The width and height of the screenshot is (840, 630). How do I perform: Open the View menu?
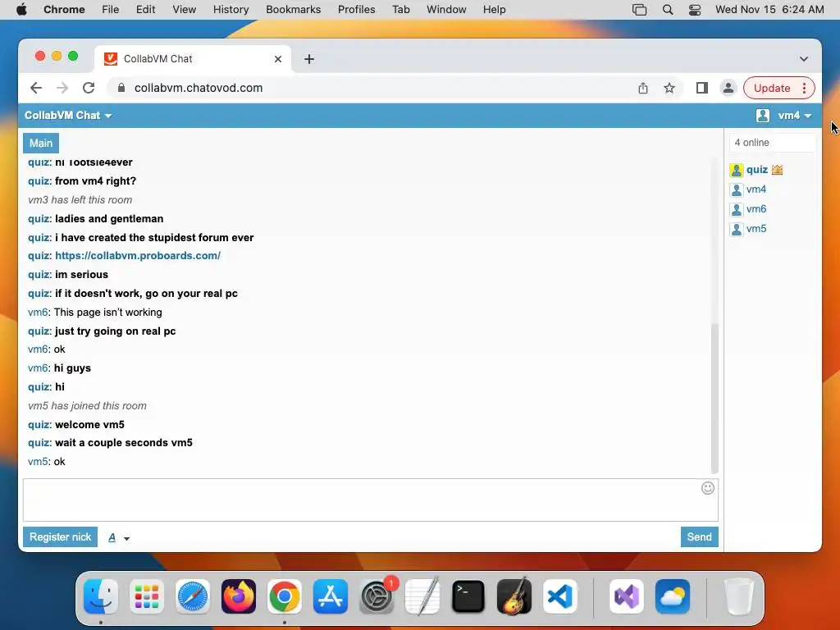pyautogui.click(x=185, y=10)
